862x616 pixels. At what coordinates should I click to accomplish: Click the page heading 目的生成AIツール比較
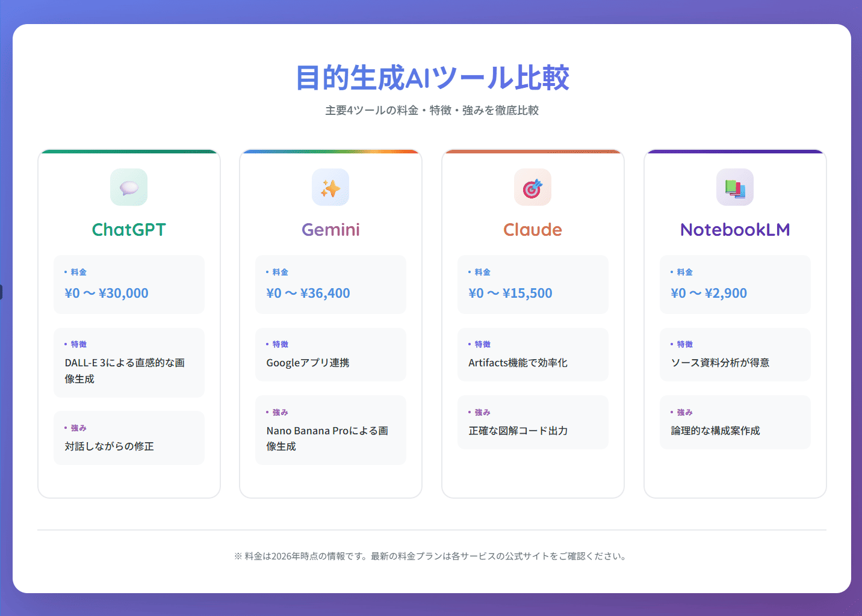coord(431,77)
